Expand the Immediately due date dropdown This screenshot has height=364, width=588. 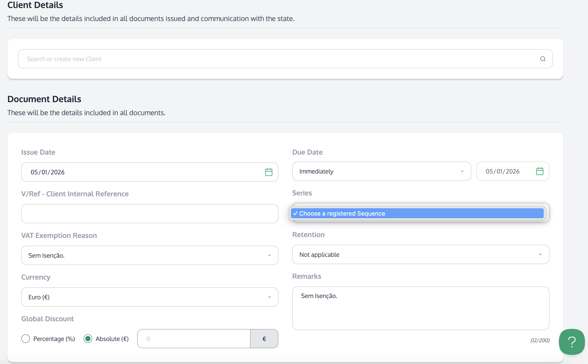pos(381,171)
